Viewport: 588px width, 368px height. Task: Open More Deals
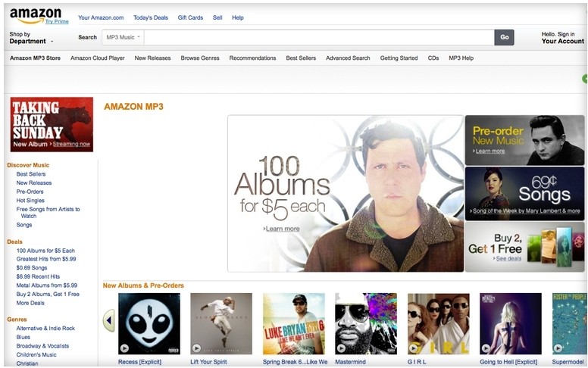[30, 303]
